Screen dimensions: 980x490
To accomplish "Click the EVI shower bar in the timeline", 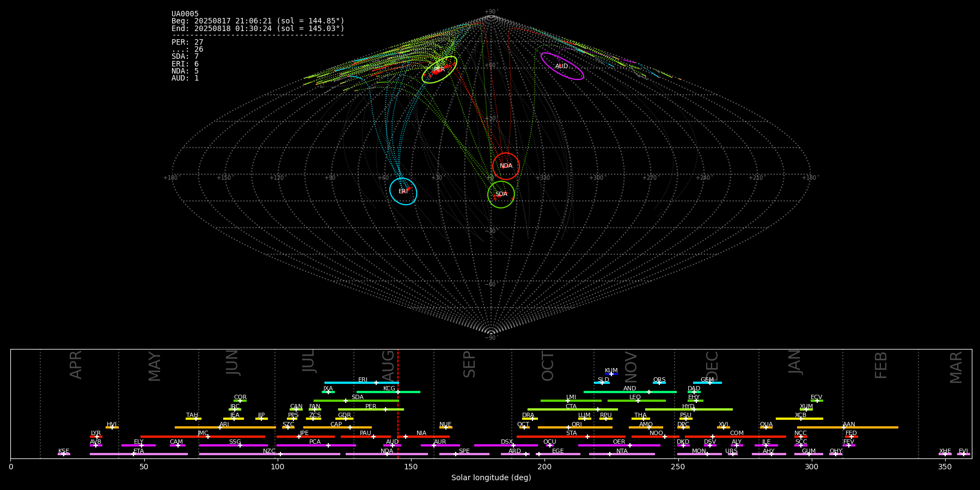I will pos(964,454).
